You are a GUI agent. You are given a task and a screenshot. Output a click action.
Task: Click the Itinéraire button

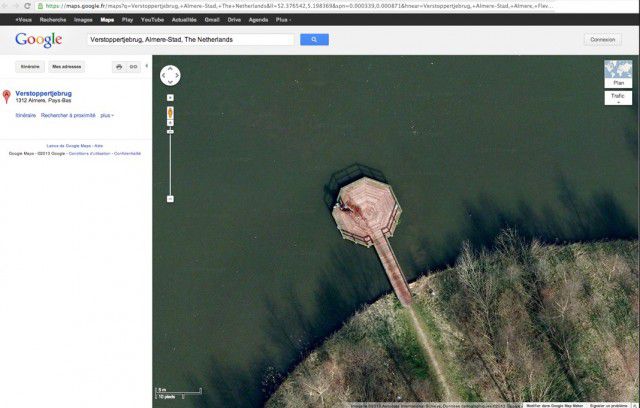coord(30,67)
